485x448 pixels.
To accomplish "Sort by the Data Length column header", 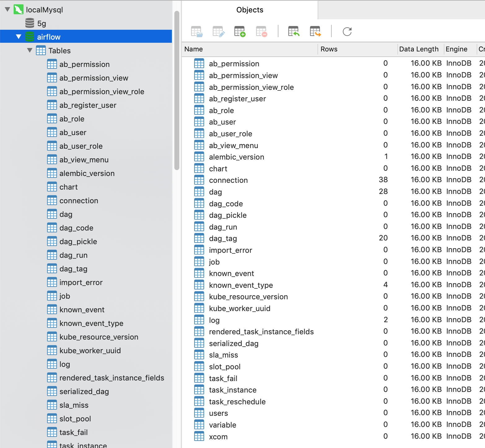I will [x=420, y=49].
